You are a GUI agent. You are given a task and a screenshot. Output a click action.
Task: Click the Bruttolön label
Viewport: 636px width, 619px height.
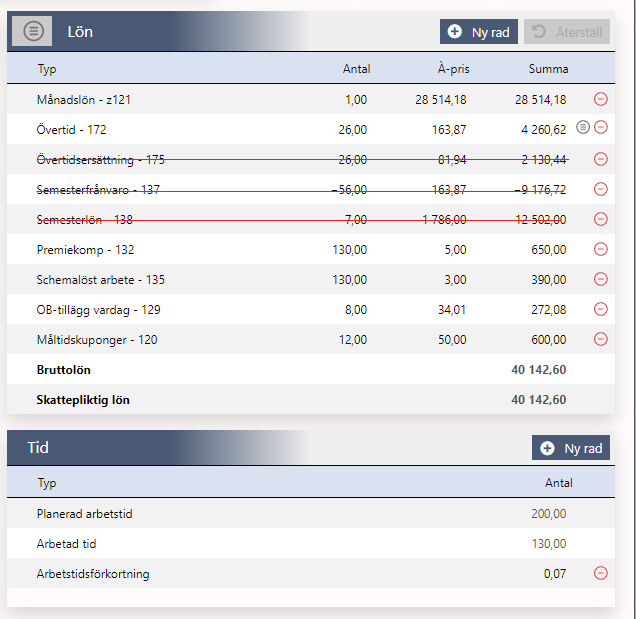point(64,370)
